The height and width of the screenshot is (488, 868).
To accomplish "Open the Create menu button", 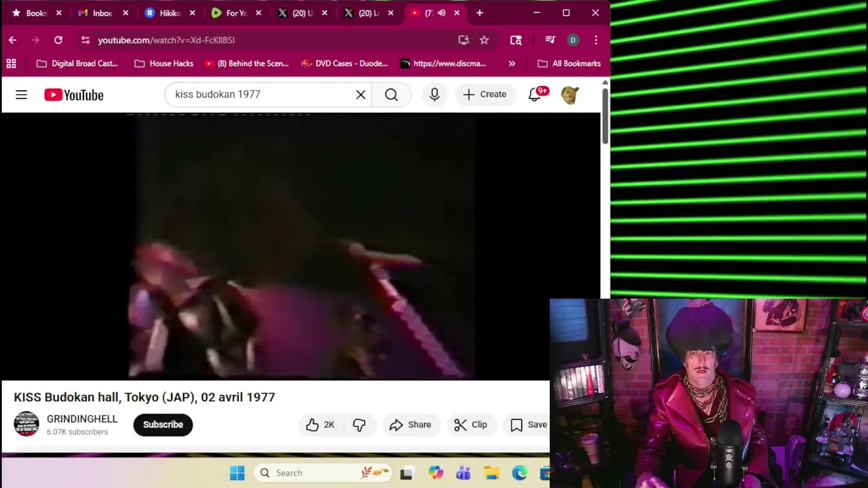I will (x=484, y=95).
